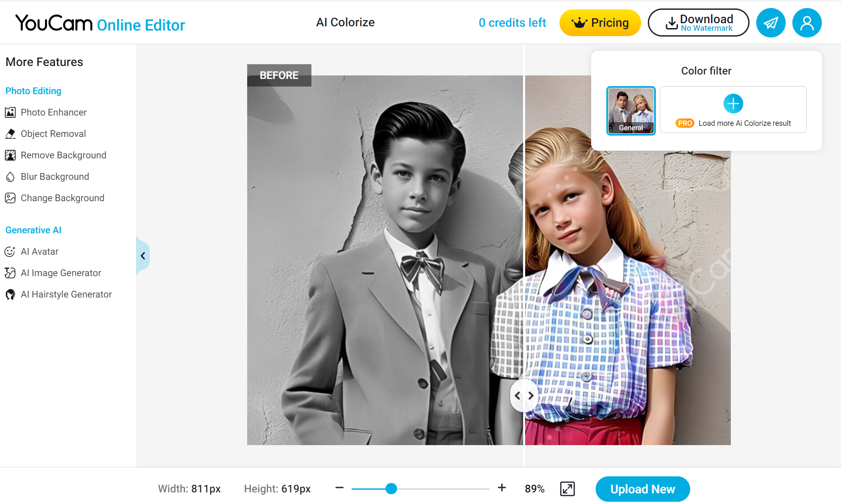Select the Object Removal eraser icon
841x504 pixels.
point(10,134)
